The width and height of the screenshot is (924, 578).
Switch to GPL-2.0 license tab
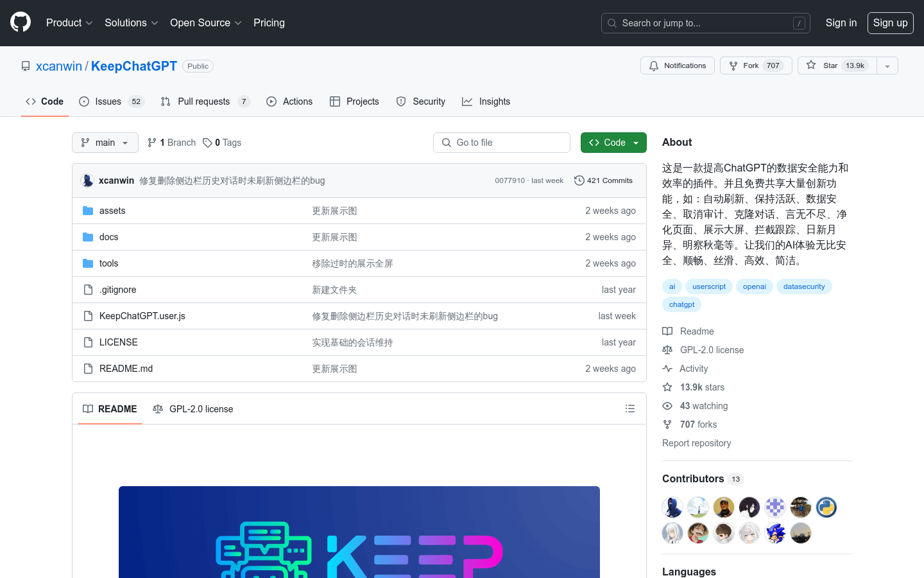point(193,409)
